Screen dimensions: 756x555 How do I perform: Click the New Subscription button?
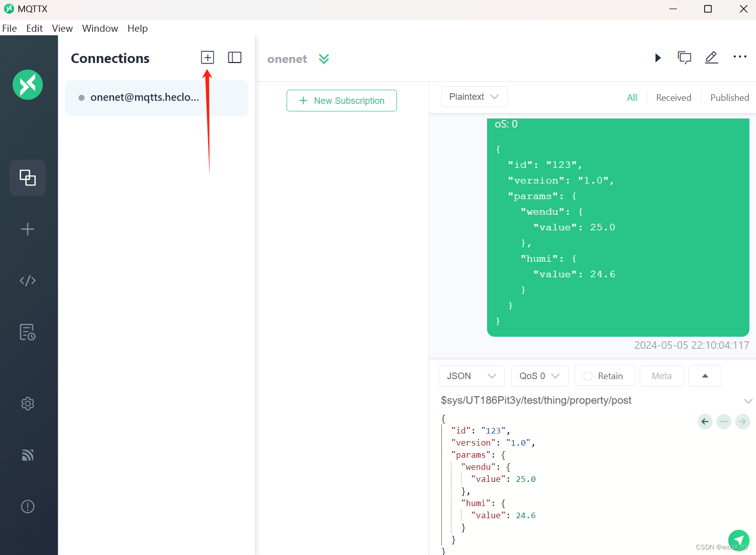(x=341, y=100)
